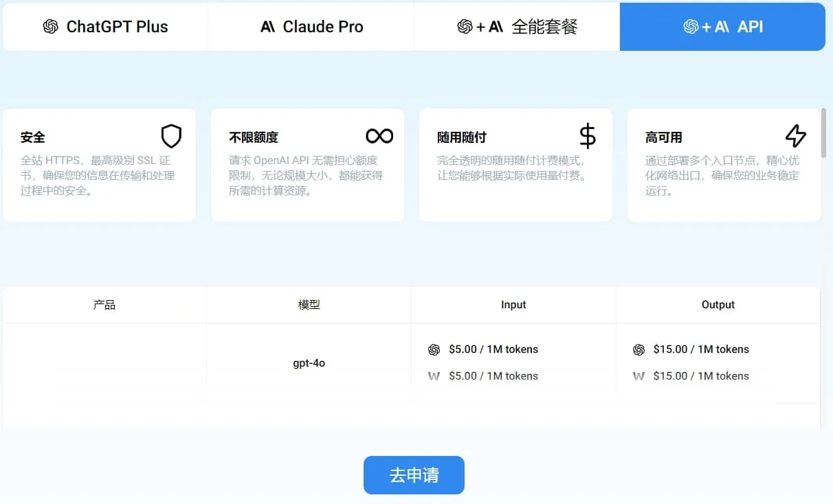Click OpenAI icon beside Output $15.00 price
This screenshot has height=504, width=833.
pyautogui.click(x=638, y=350)
